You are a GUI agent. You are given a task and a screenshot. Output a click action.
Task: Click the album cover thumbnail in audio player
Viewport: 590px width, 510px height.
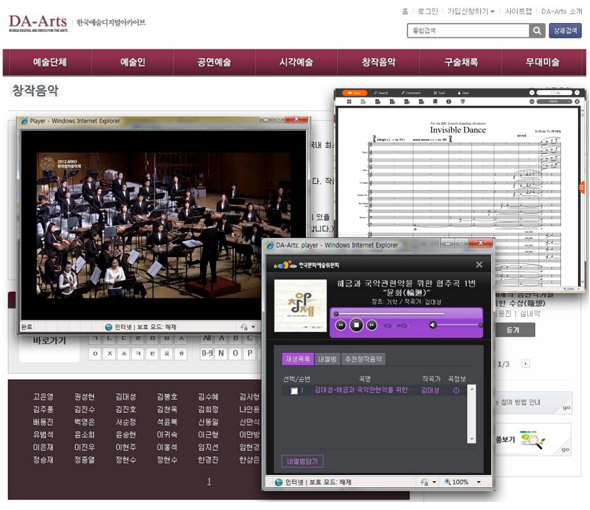point(300,306)
